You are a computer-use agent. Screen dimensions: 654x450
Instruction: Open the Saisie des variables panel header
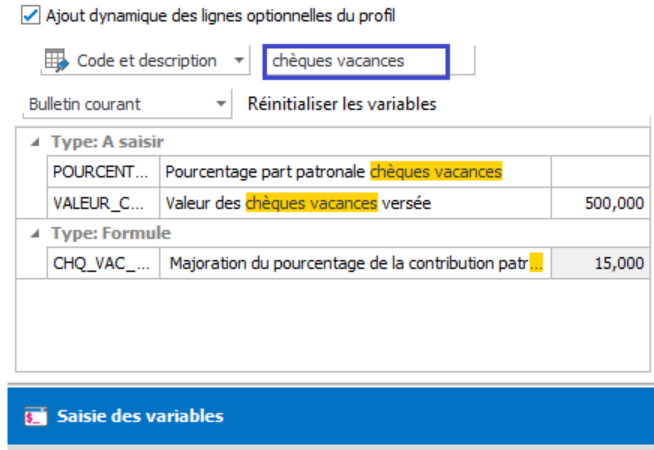pyautogui.click(x=330, y=416)
